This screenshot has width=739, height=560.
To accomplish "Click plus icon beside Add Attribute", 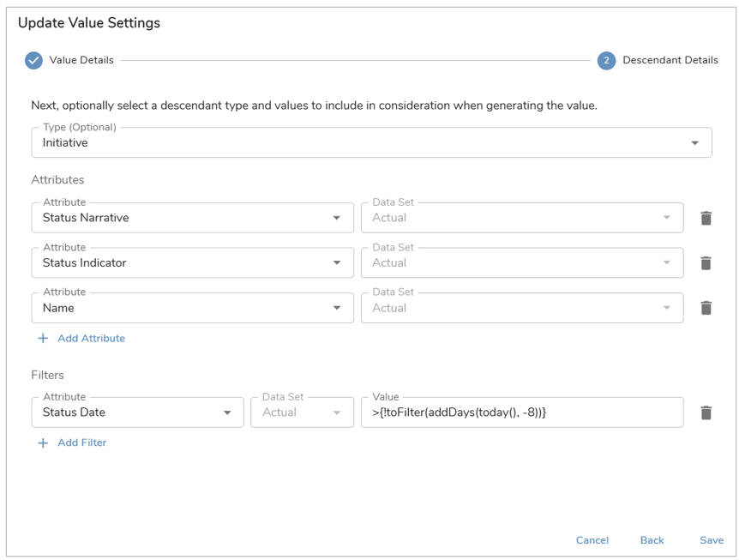I will [x=43, y=339].
